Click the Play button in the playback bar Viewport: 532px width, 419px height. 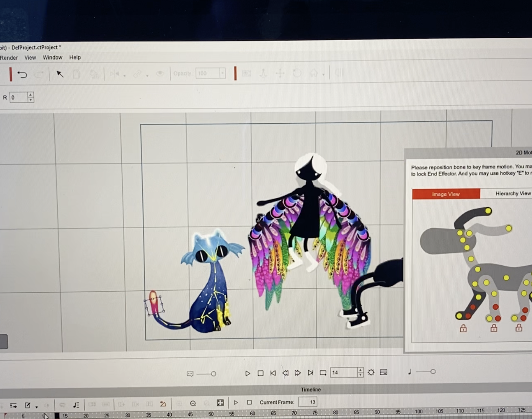pos(247,373)
